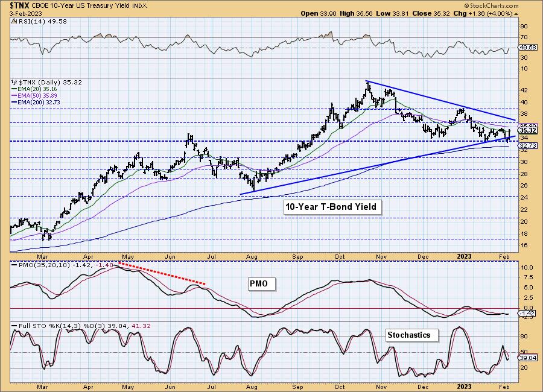This screenshot has height=392, width=543.
Task: Click the 90 level on RSI axis
Action: click(524, 27)
